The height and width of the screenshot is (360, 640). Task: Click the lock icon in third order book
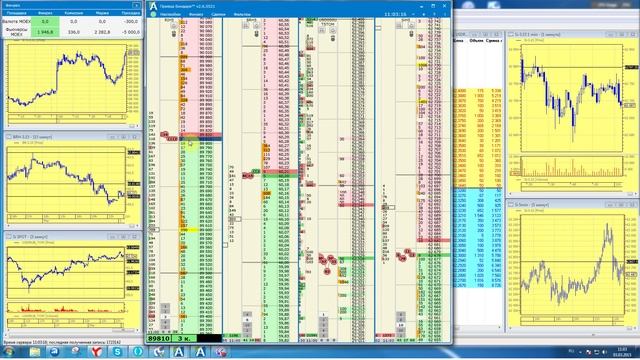(333, 39)
